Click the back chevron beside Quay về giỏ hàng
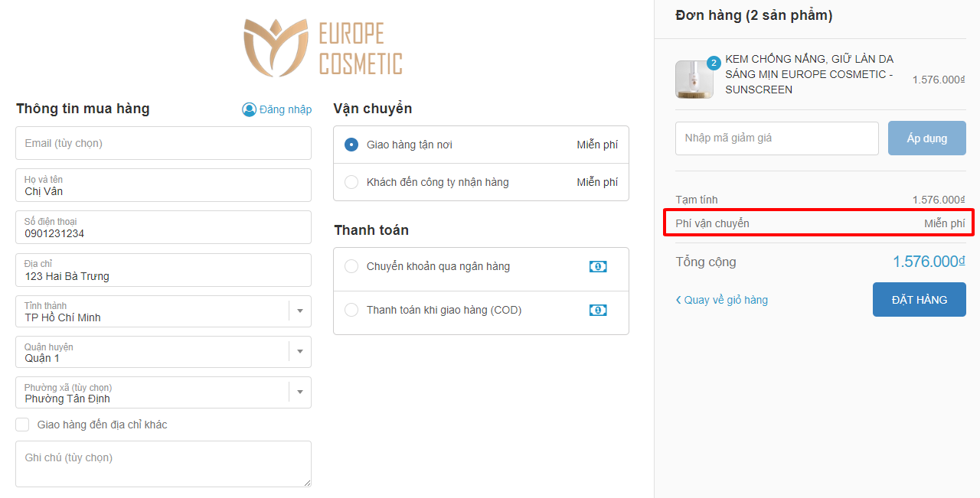This screenshot has height=498, width=980. click(x=678, y=300)
